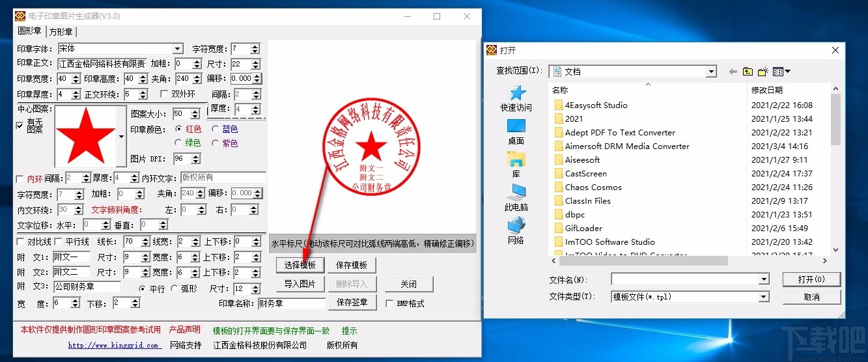Click the 产品声明 link text

click(185, 330)
